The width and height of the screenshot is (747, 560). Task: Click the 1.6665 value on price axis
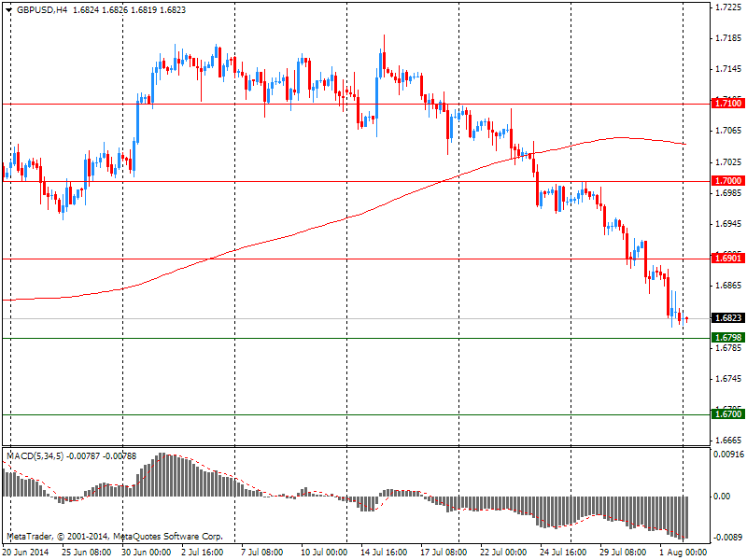click(728, 440)
